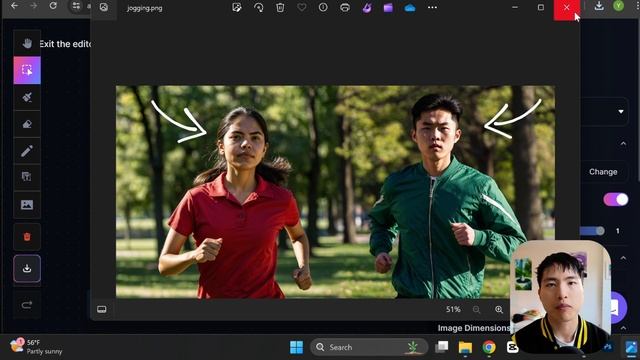Rotate the image using Photos toolbar icon

(258, 7)
